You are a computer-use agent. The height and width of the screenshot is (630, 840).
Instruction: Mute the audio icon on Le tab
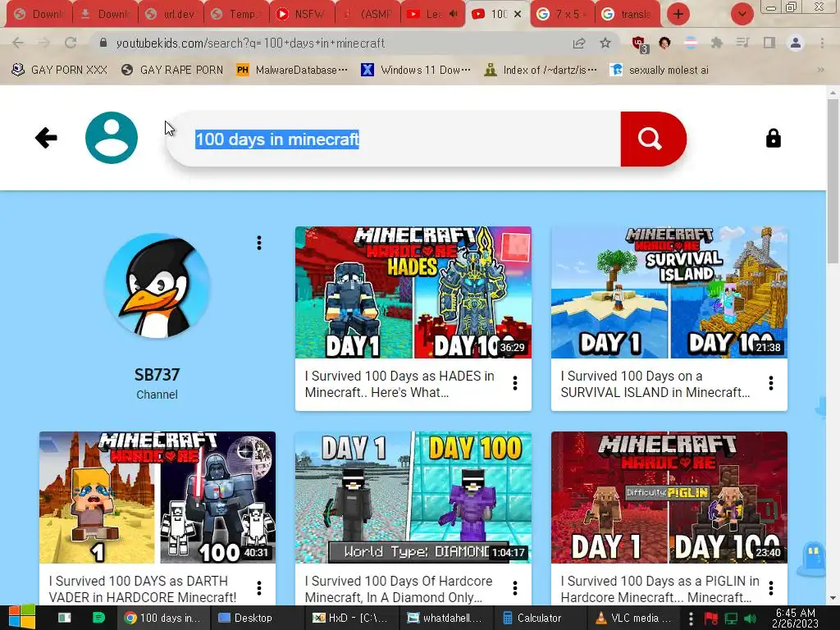click(x=453, y=14)
